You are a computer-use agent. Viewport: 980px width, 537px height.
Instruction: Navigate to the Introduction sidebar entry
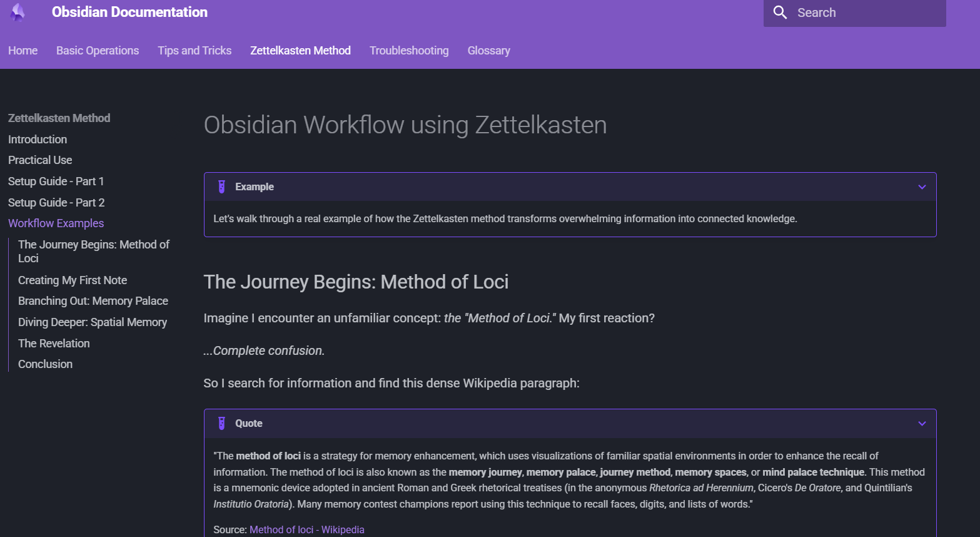pos(38,139)
